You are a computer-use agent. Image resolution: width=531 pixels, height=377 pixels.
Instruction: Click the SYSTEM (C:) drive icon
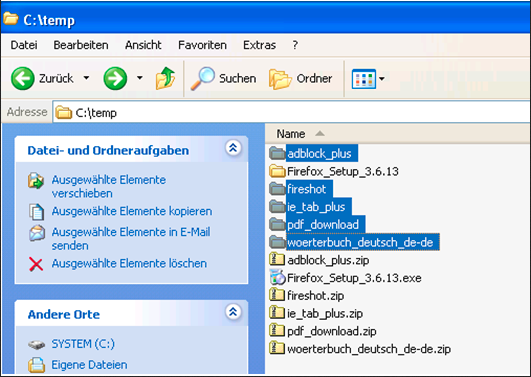(x=36, y=345)
